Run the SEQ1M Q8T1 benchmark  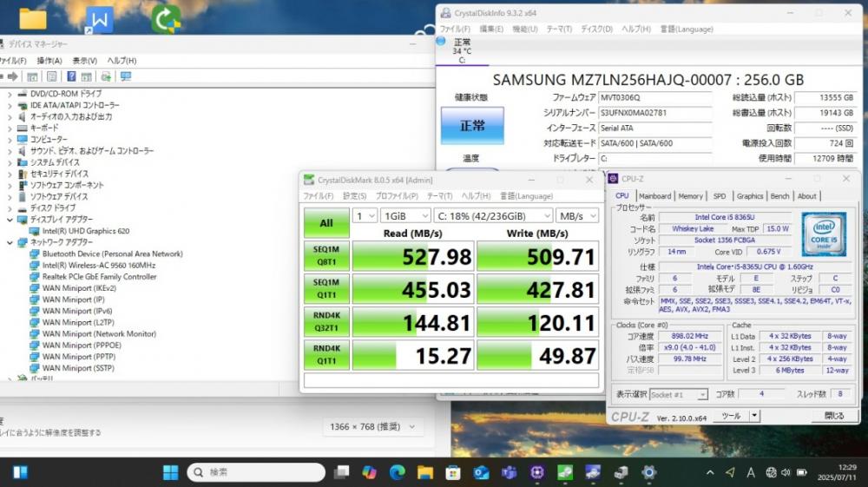tap(326, 256)
